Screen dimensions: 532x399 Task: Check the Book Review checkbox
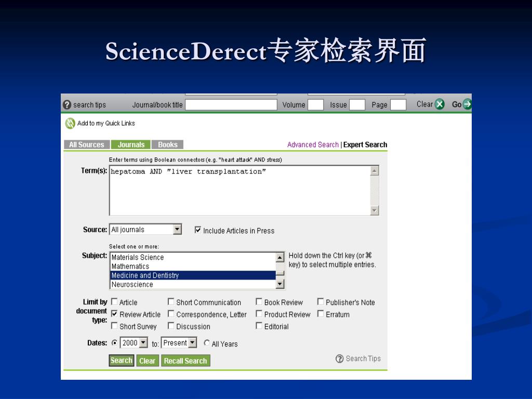(x=259, y=302)
